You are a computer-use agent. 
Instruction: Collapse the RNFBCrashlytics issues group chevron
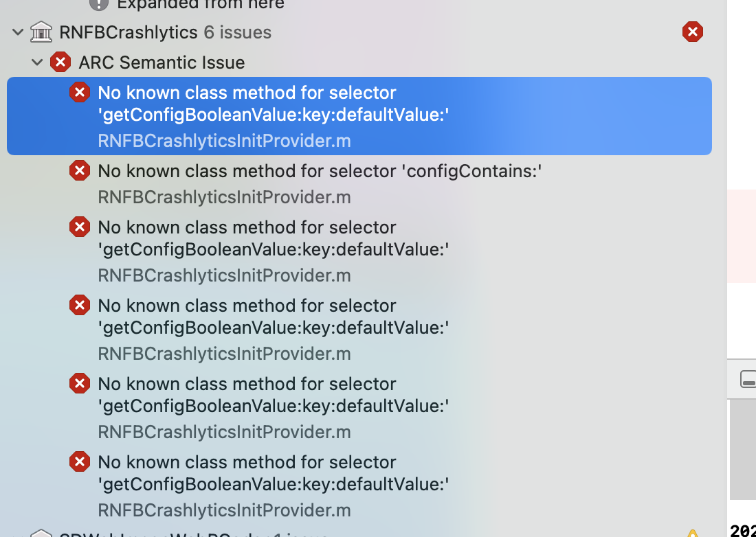(18, 32)
